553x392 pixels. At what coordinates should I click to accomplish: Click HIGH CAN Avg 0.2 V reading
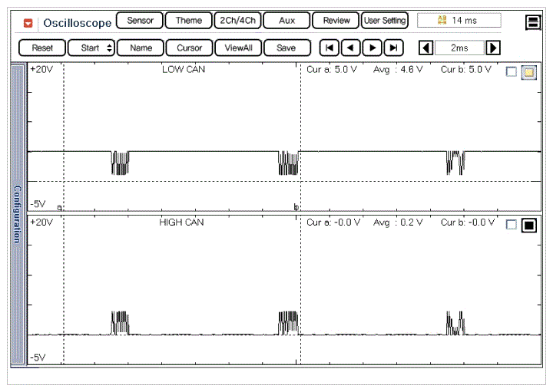(398, 222)
